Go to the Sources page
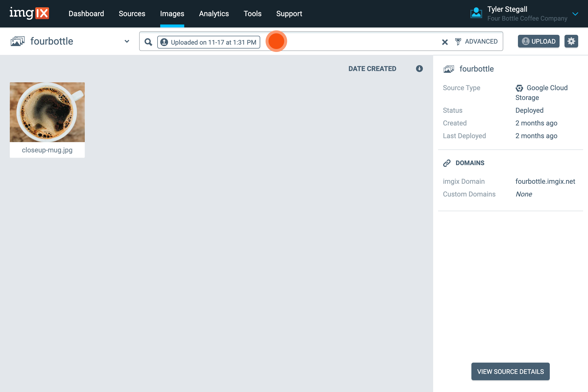This screenshot has height=392, width=588. click(132, 14)
